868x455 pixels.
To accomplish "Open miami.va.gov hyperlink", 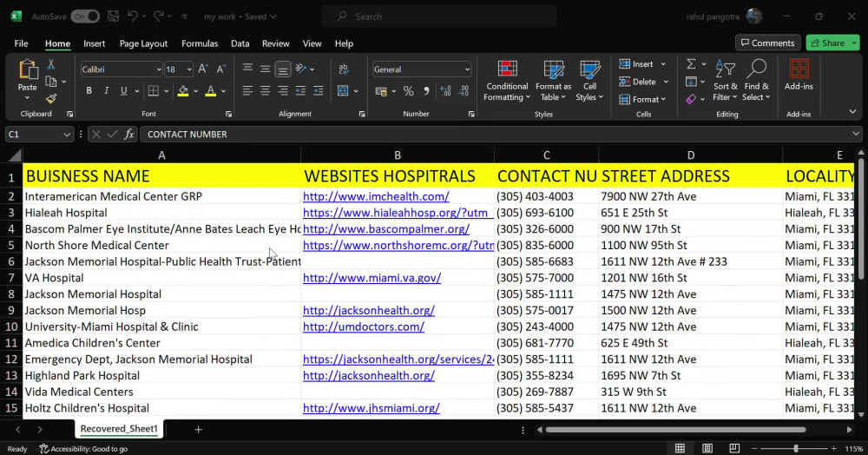I will click(372, 278).
